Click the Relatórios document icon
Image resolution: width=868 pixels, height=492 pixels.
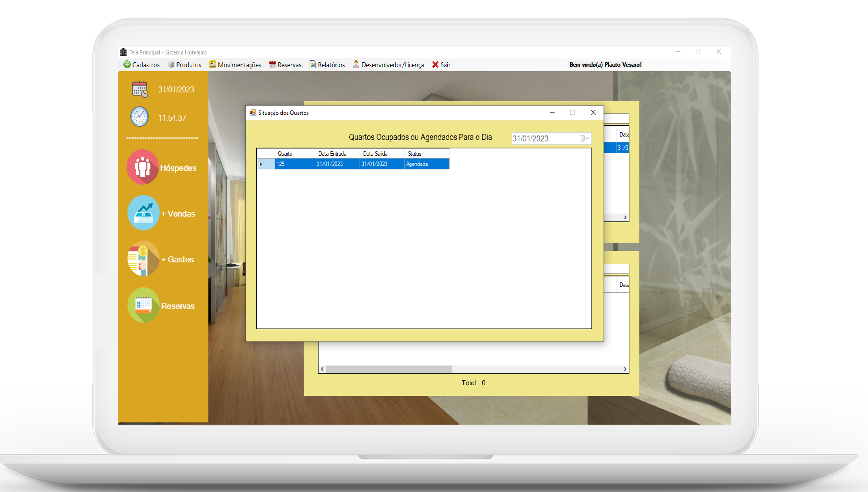[313, 64]
